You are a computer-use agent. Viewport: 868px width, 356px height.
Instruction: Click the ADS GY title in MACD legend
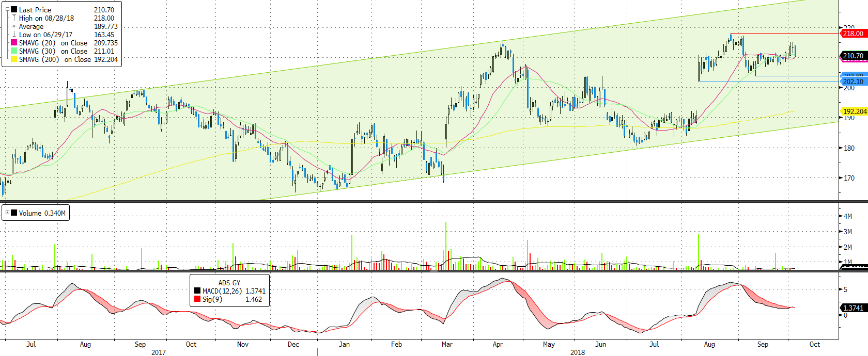tap(229, 283)
